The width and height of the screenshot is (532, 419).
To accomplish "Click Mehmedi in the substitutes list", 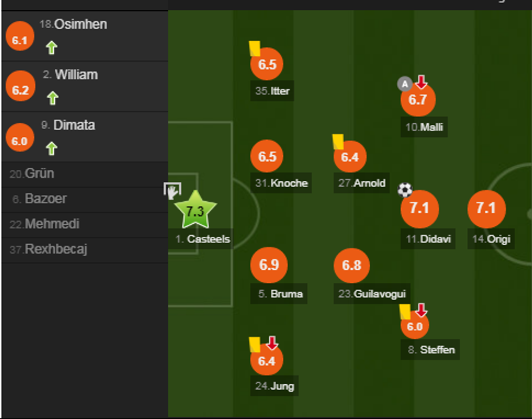I will point(52,224).
